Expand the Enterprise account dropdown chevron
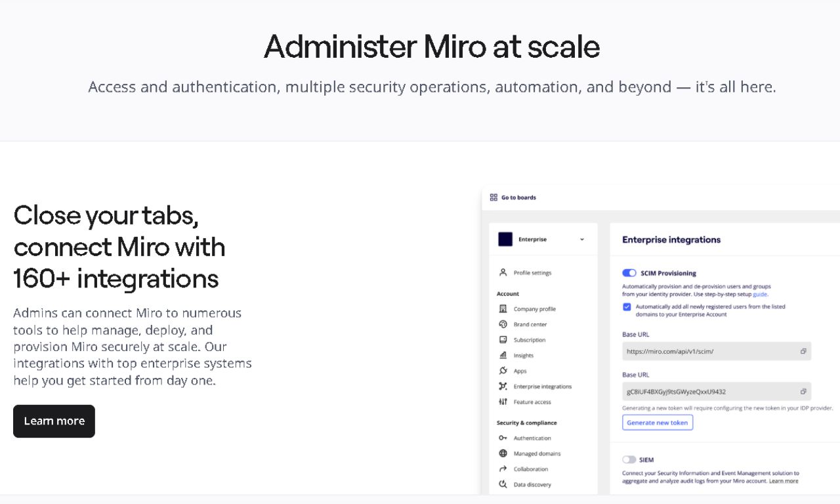 point(582,240)
